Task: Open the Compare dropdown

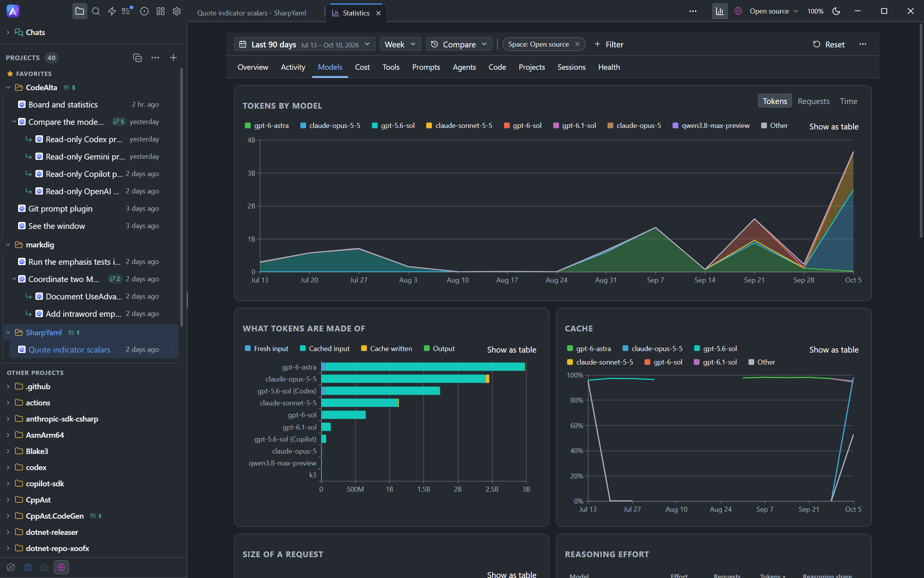Action: [459, 44]
